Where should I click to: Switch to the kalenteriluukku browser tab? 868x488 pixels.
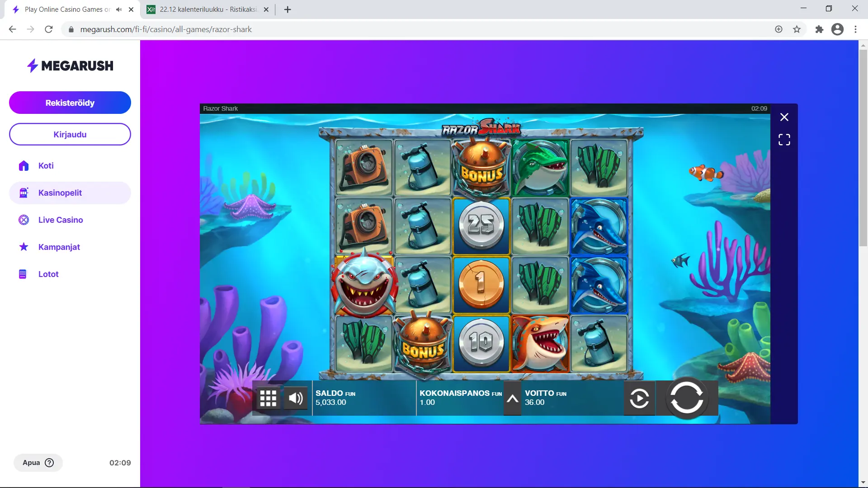208,9
